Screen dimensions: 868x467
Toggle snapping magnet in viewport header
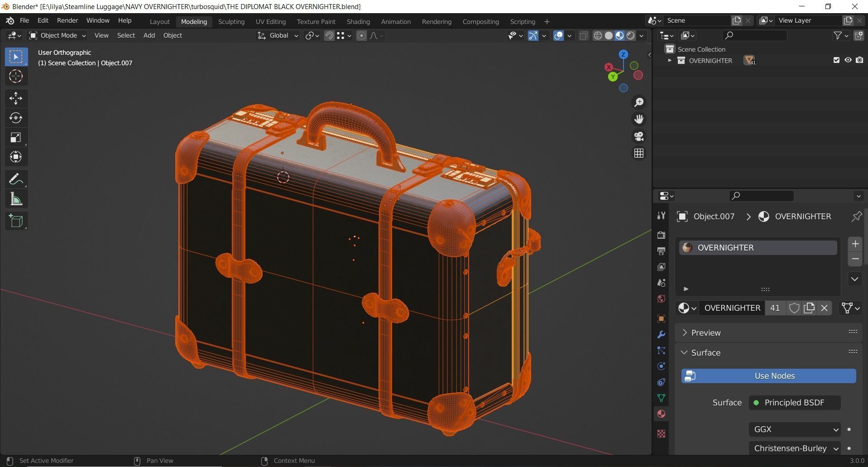pyautogui.click(x=329, y=35)
